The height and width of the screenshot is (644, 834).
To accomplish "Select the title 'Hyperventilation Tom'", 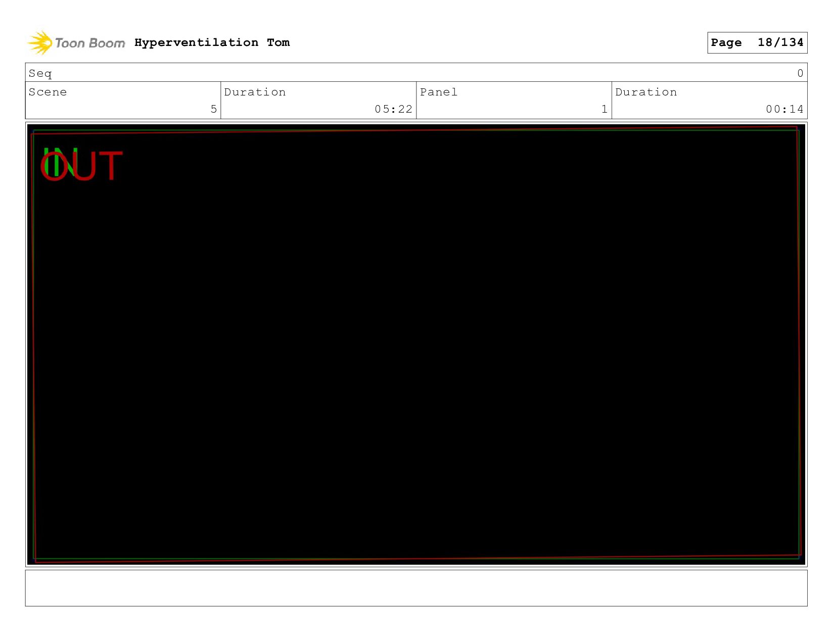I will coord(212,42).
